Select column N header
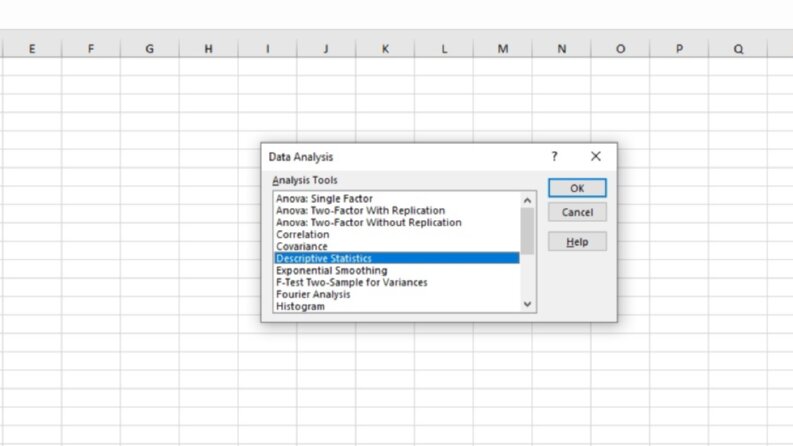The image size is (793, 446). (561, 49)
